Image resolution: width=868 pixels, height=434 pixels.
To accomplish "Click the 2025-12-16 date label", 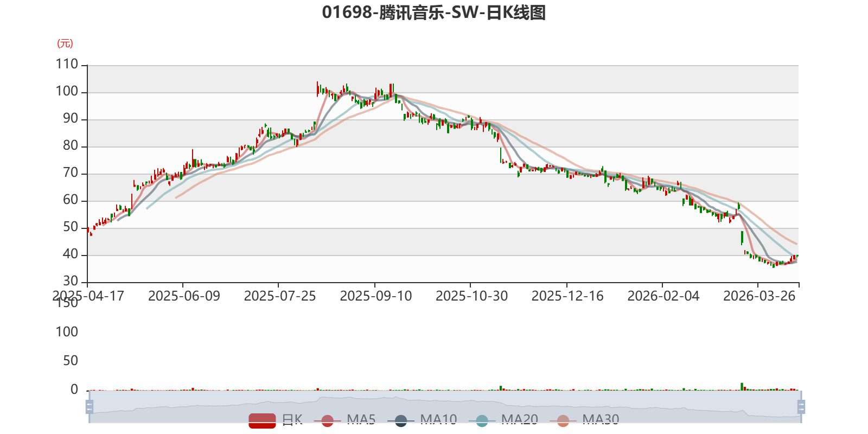I will coord(567,296).
